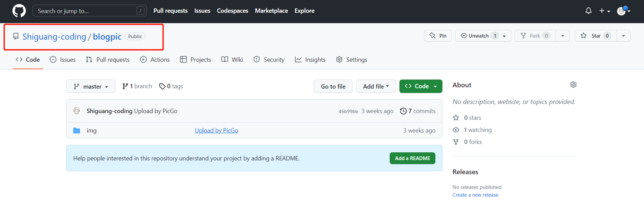Open the Security tab
Viewport: 644px width, 201px height.
click(269, 59)
